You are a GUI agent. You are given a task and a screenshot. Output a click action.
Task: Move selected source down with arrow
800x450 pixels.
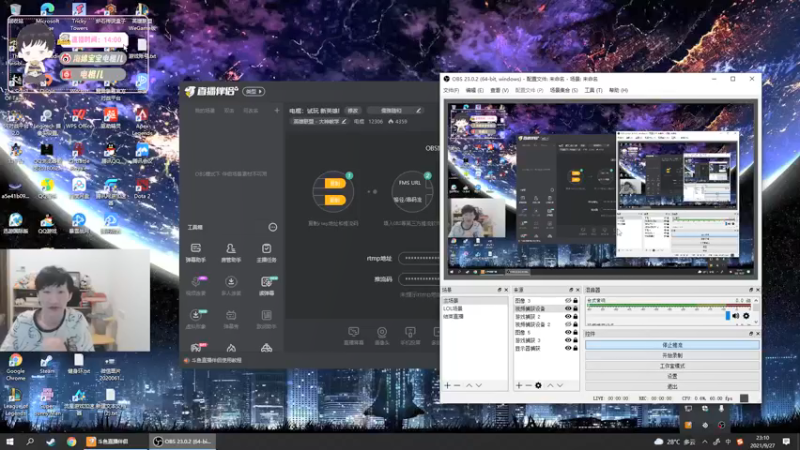click(560, 386)
